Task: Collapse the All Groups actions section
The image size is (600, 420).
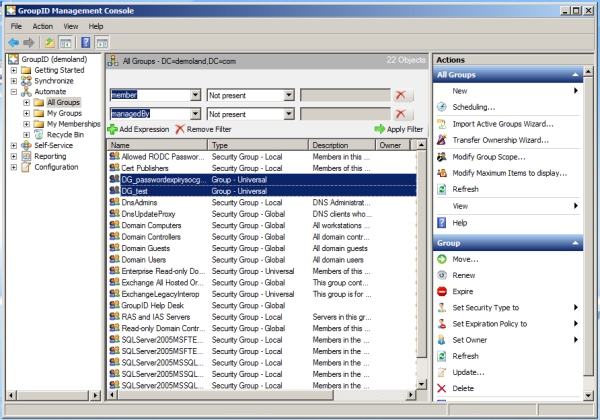Action: pos(575,75)
